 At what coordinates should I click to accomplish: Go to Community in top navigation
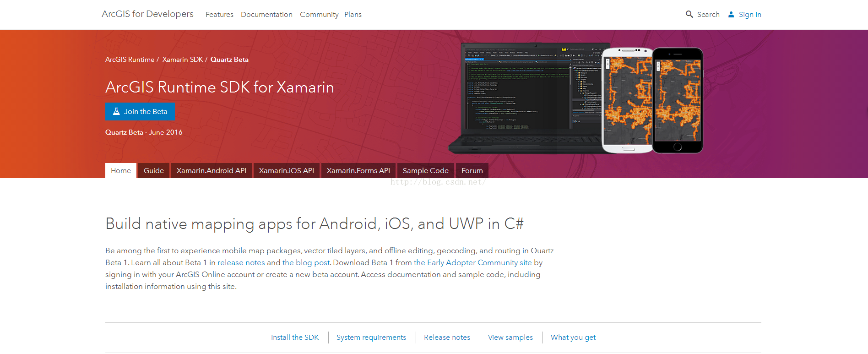pos(319,15)
